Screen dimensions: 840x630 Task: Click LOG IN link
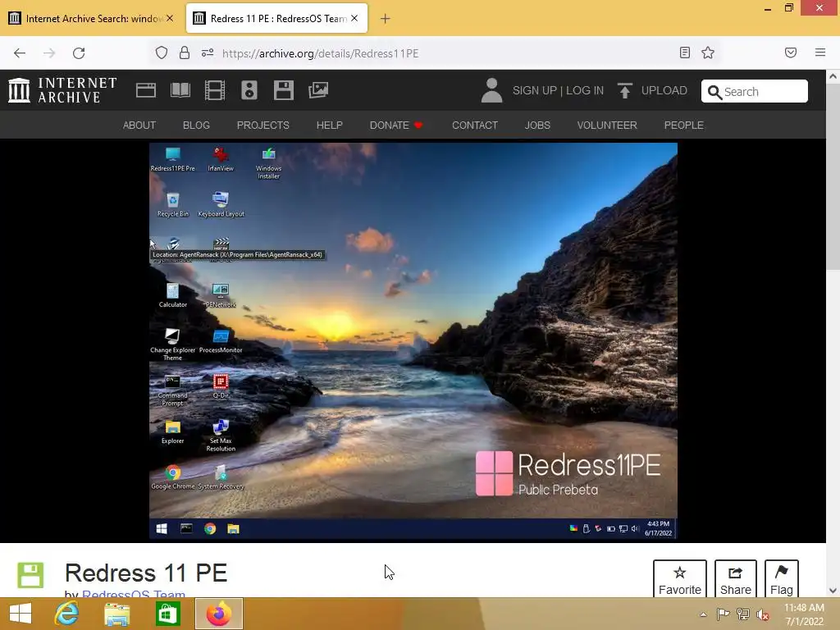click(x=584, y=90)
